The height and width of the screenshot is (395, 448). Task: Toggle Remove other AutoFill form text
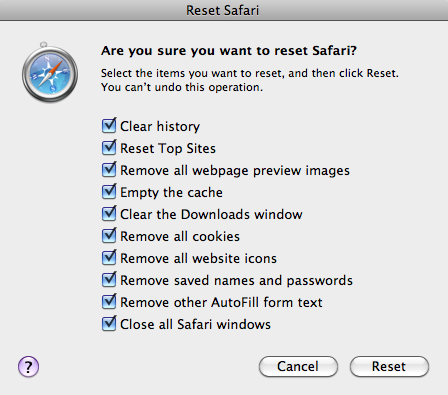109,302
